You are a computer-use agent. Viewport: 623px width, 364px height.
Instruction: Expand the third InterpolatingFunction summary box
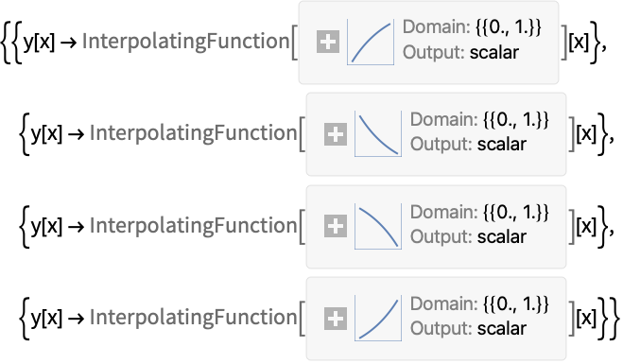tap(336, 226)
